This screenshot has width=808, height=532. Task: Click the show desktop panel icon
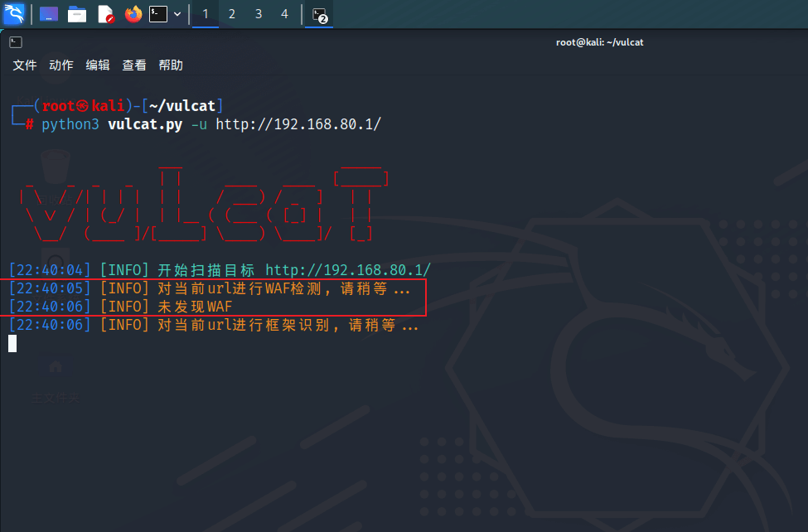(x=49, y=14)
